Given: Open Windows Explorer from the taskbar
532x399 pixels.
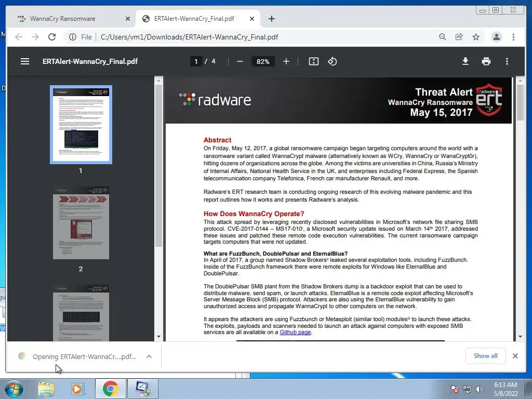Looking at the screenshot, I should 46,389.
